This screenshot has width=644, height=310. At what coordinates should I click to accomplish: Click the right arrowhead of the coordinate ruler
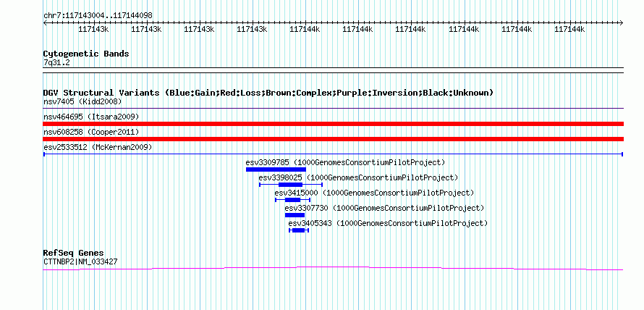(622, 23)
